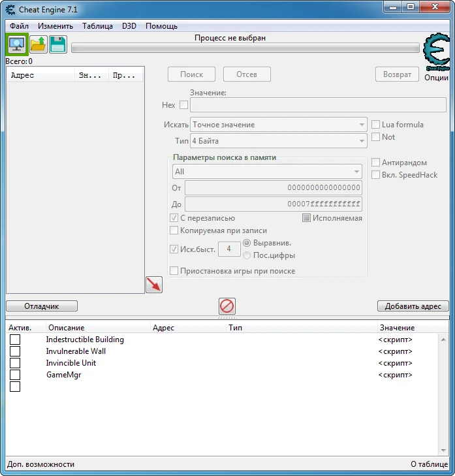Toggle Иск.быст. fast scan checkbox
This screenshot has height=476, width=455.
(174, 249)
